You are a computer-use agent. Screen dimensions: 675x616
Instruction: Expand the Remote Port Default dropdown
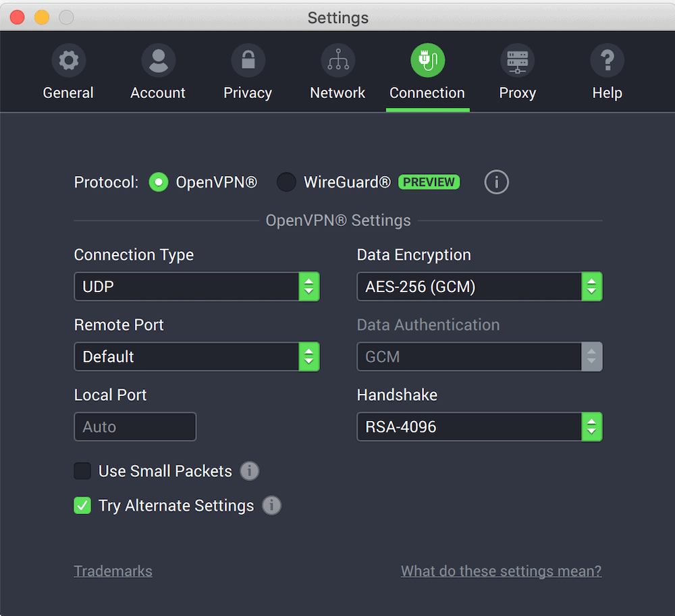[x=196, y=357]
